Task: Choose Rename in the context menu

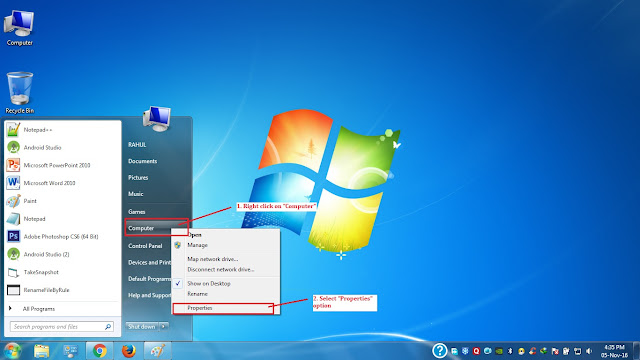Action: (x=225, y=294)
